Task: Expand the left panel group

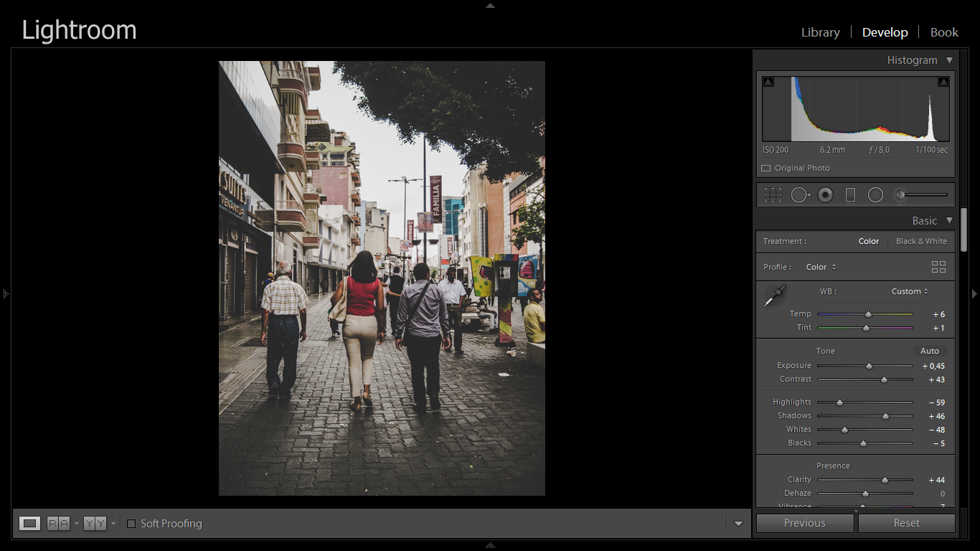Action: [x=5, y=293]
